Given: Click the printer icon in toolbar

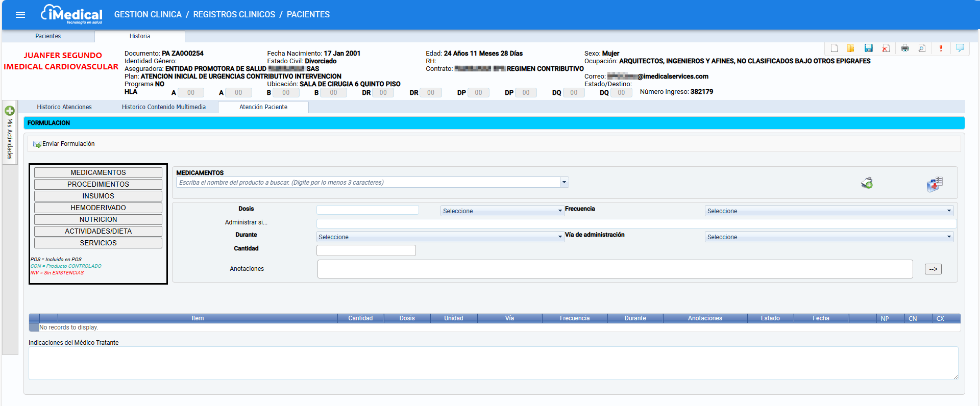Looking at the screenshot, I should [905, 48].
